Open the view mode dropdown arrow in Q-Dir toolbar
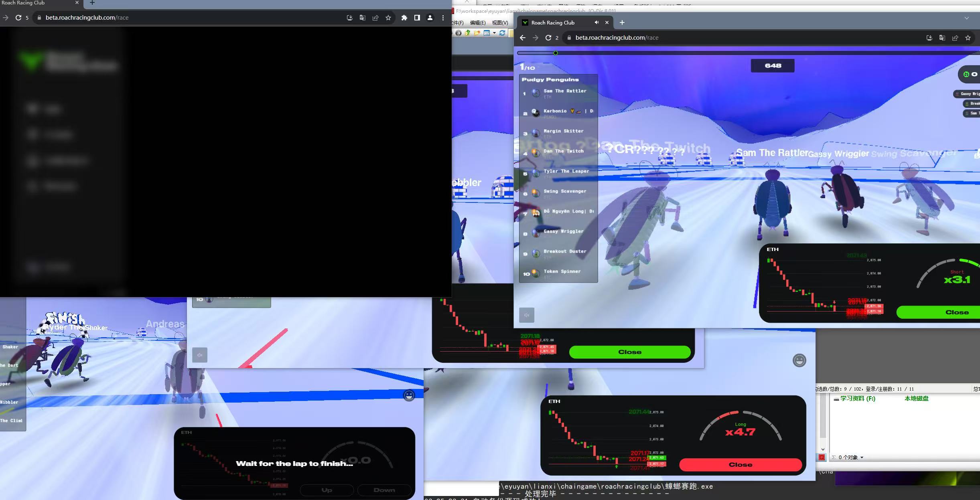Viewport: 980px width, 500px height. click(494, 33)
